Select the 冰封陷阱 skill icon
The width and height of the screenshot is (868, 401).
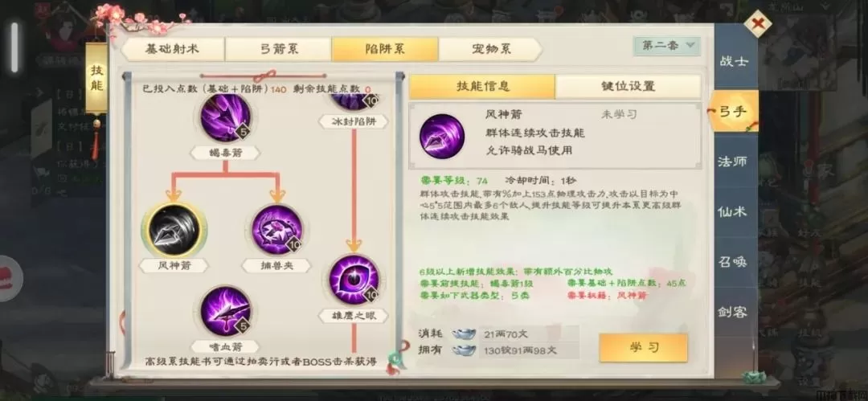[354, 103]
